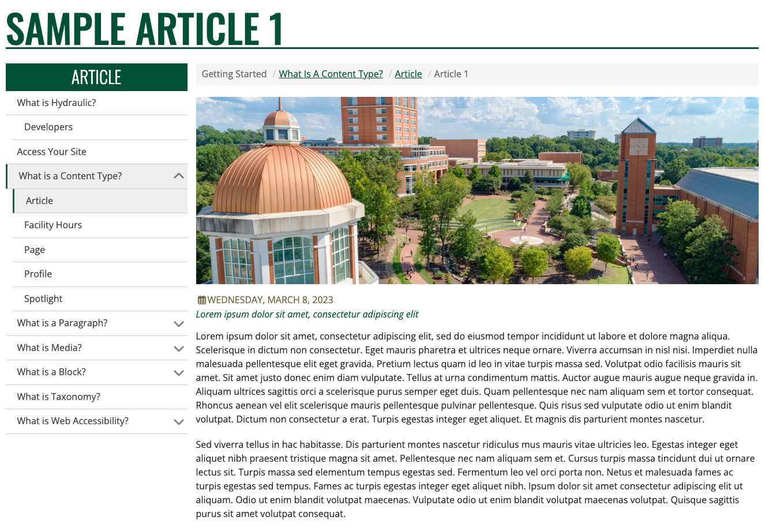This screenshot has width=765, height=532.
Task: Open the 'Profile' sidebar item
Action: [38, 274]
